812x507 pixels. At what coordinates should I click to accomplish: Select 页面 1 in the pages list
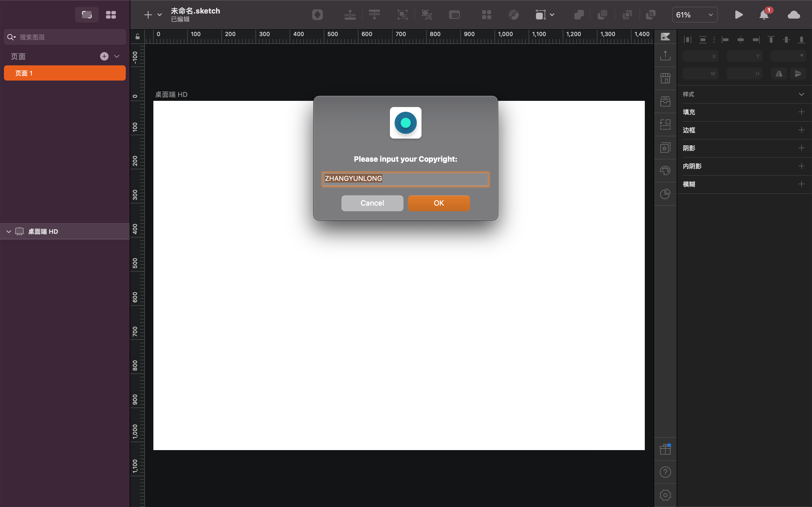(65, 73)
